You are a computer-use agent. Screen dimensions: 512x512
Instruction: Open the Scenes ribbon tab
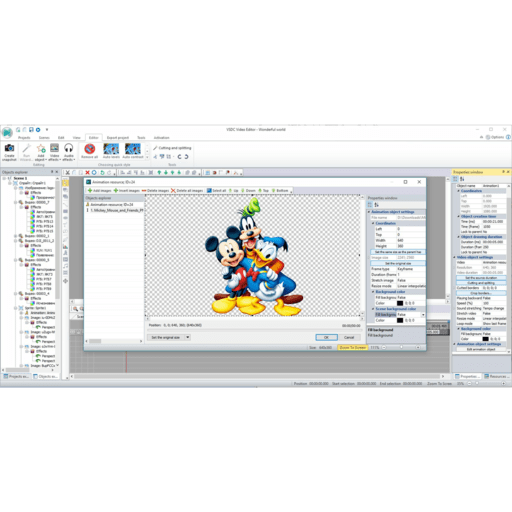[44, 138]
